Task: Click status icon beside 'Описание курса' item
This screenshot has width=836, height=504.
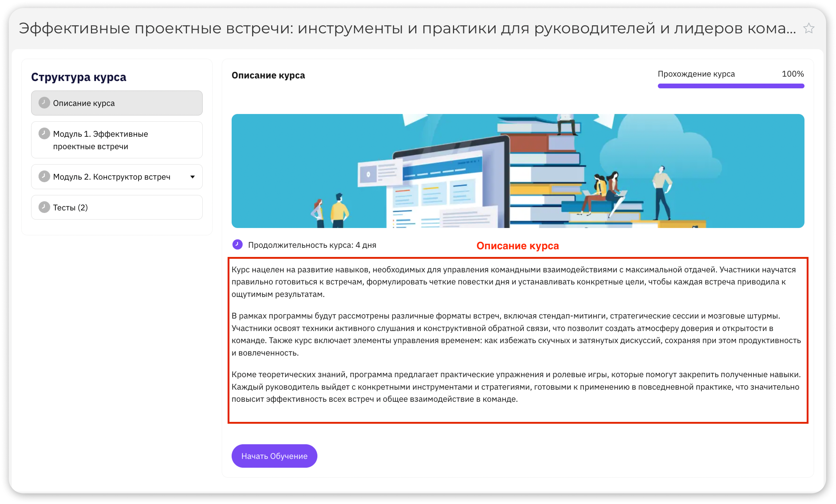Action: click(44, 102)
